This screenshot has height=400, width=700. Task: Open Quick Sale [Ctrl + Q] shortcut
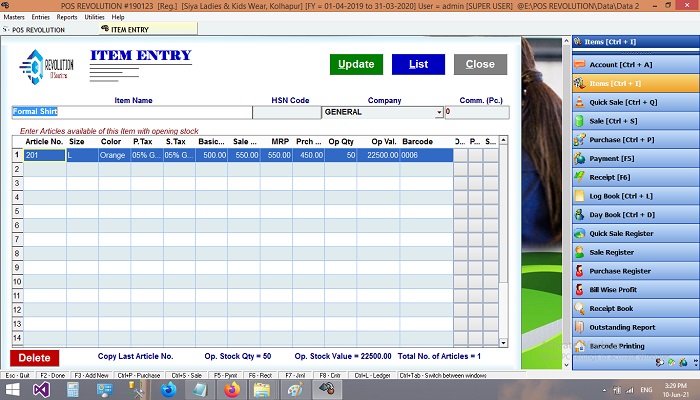[636, 102]
